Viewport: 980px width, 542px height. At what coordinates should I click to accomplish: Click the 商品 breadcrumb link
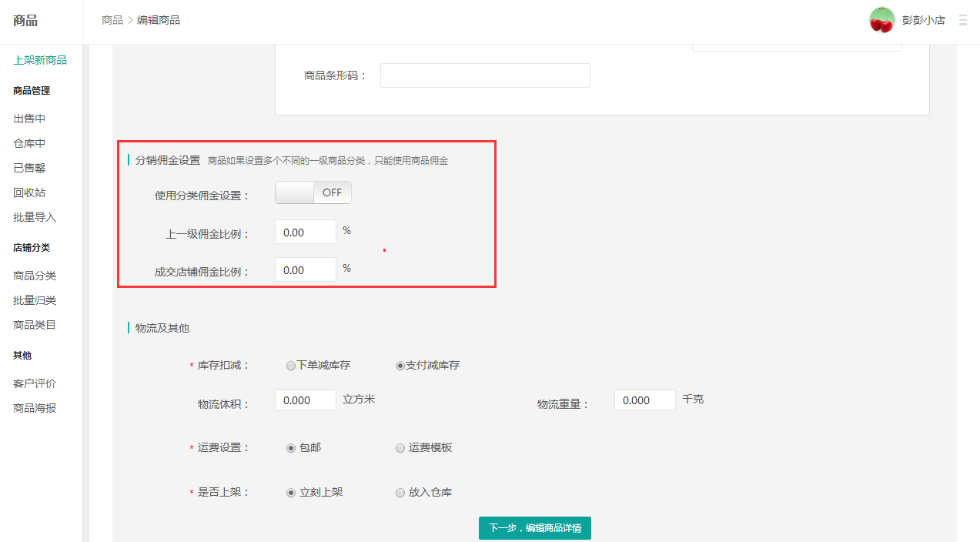click(112, 20)
